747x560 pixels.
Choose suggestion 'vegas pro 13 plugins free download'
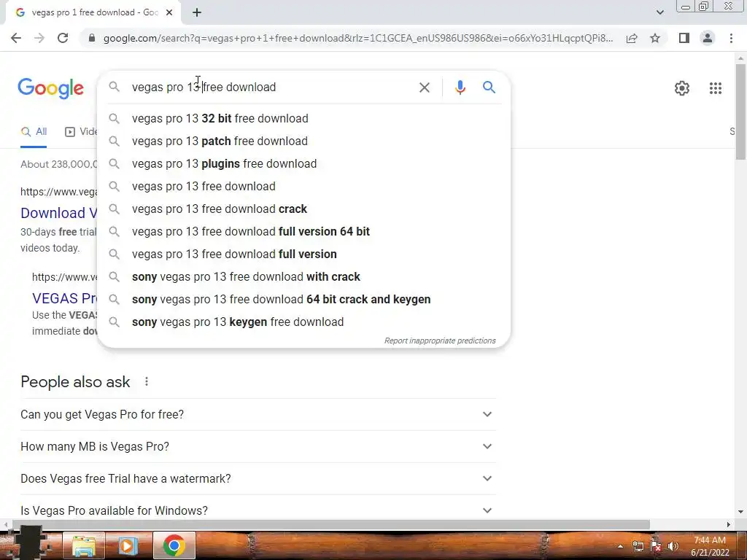pos(303,164)
